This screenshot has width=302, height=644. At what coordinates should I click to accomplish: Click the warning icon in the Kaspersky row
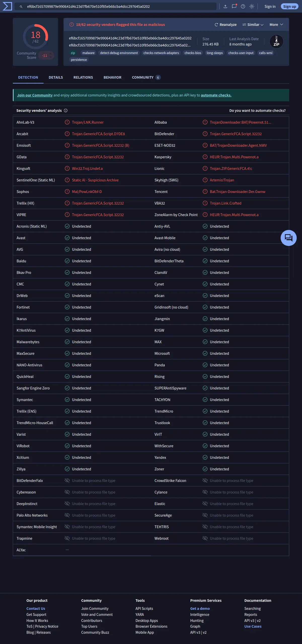pos(205,157)
